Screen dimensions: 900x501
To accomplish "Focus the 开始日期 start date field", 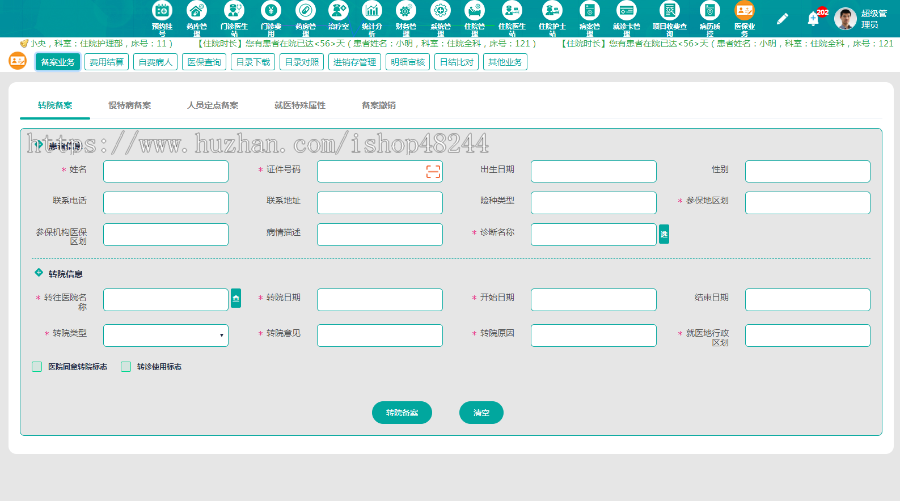I will click(593, 300).
